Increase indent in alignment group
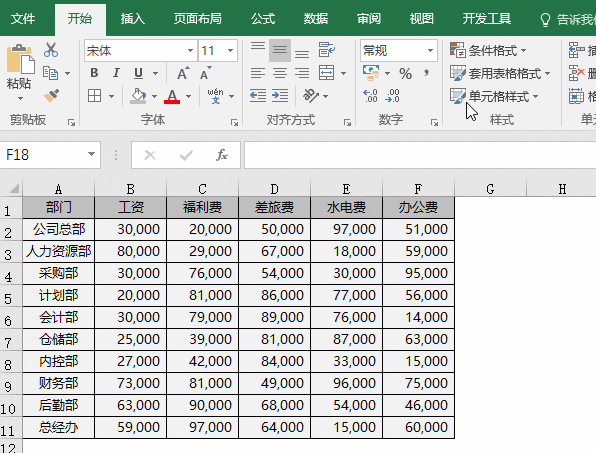The image size is (596, 453). point(280,96)
